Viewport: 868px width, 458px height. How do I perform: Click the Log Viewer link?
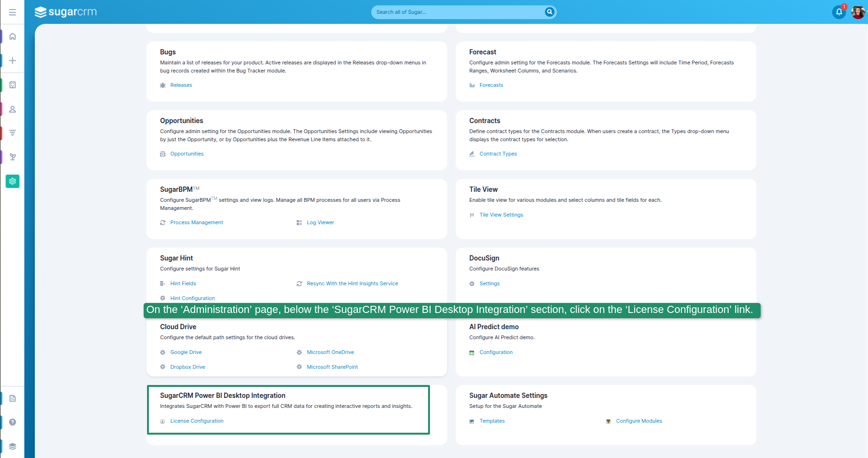point(320,222)
